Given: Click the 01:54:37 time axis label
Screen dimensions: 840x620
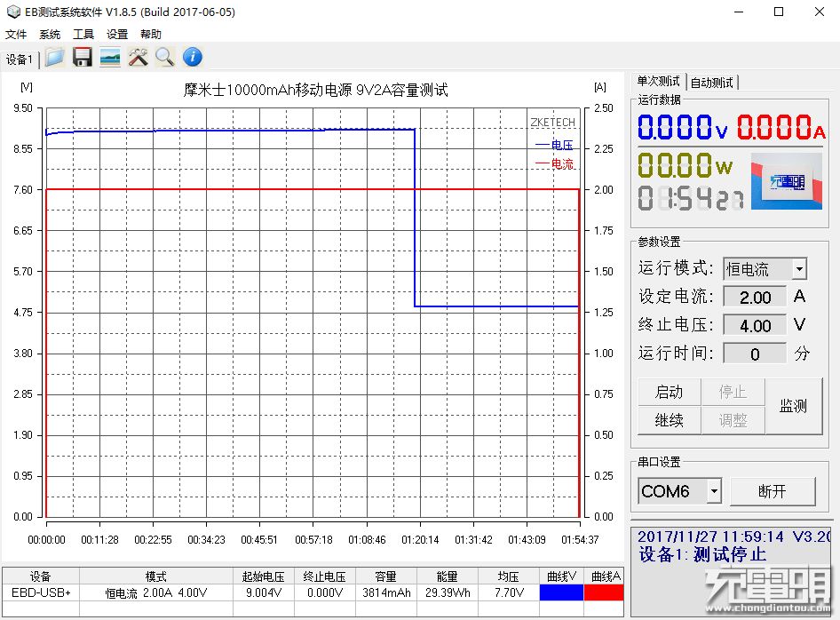Looking at the screenshot, I should pyautogui.click(x=580, y=540).
